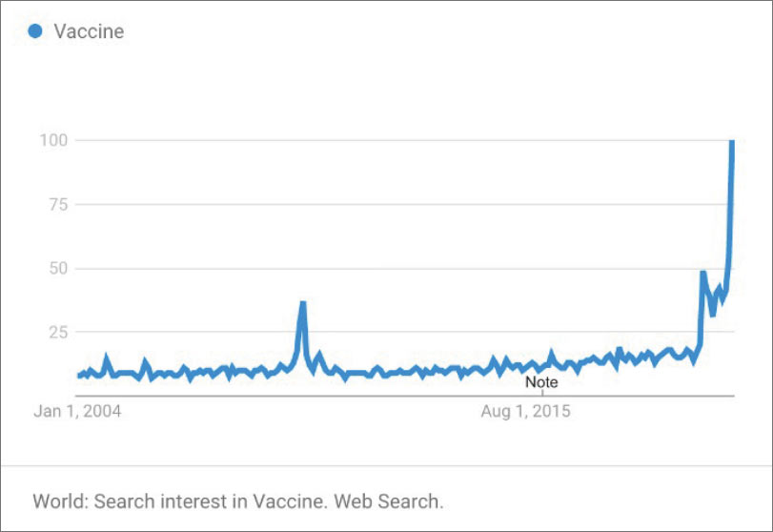Image resolution: width=773 pixels, height=532 pixels.
Task: Open the Note marker on timeline
Action: pos(541,382)
